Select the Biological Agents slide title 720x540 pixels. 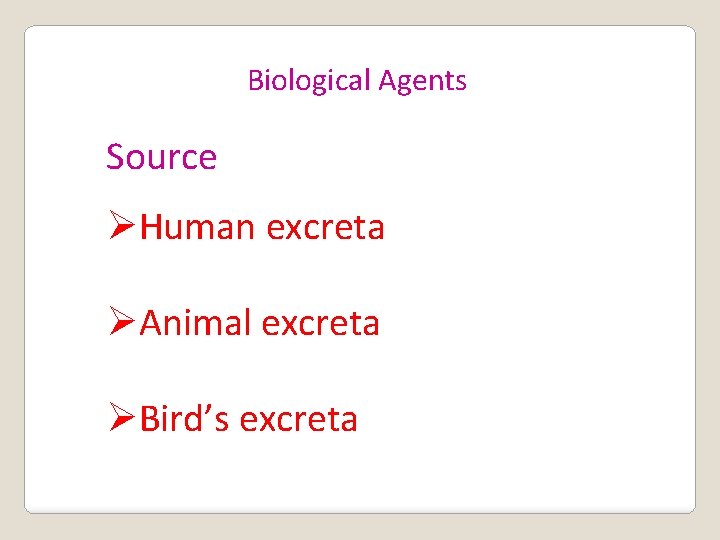357,81
